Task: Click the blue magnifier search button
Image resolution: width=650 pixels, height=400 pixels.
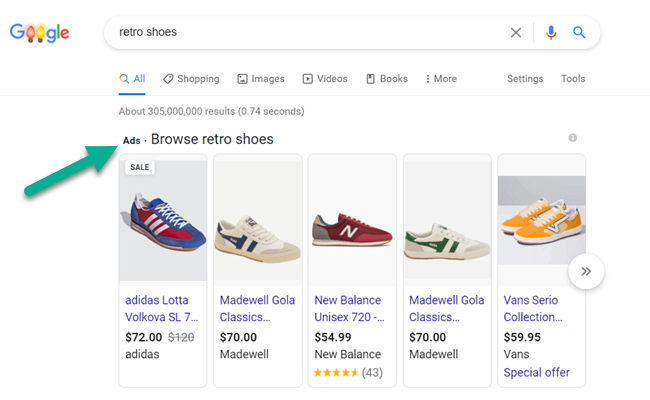Action: (579, 32)
